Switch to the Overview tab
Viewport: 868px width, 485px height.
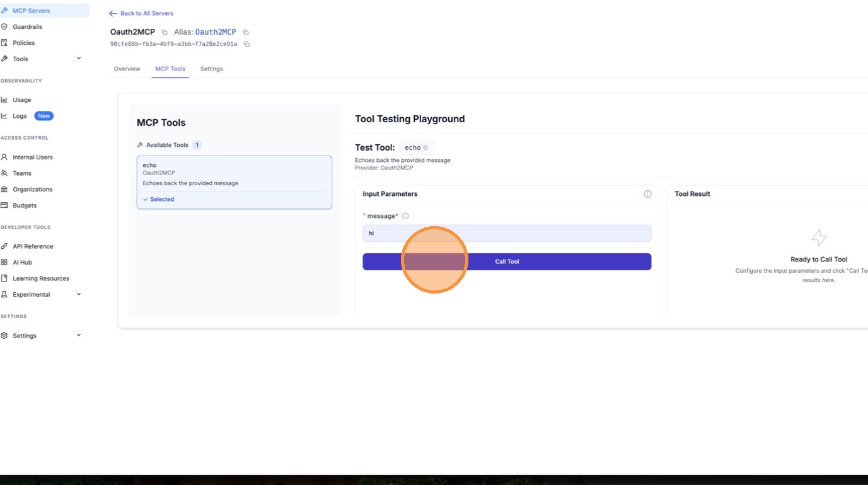(127, 69)
